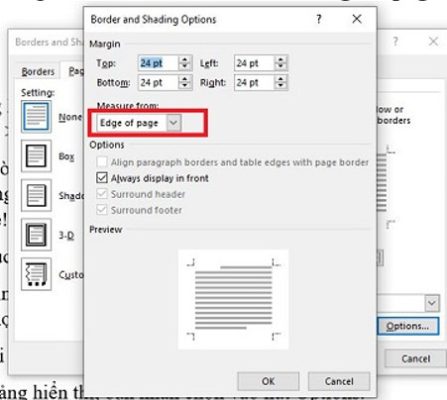Choose the Box border setting icon
This screenshot has height=400, width=447.
pos(36,156)
